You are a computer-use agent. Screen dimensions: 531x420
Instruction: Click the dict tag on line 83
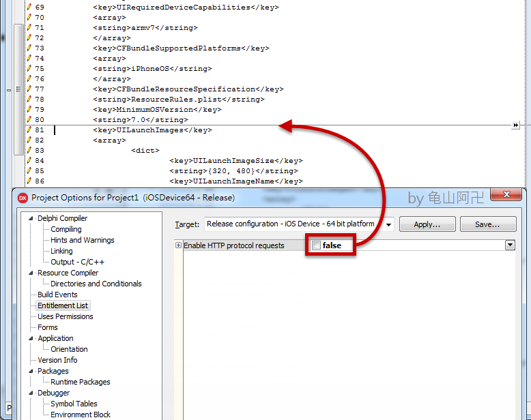pyautogui.click(x=145, y=151)
